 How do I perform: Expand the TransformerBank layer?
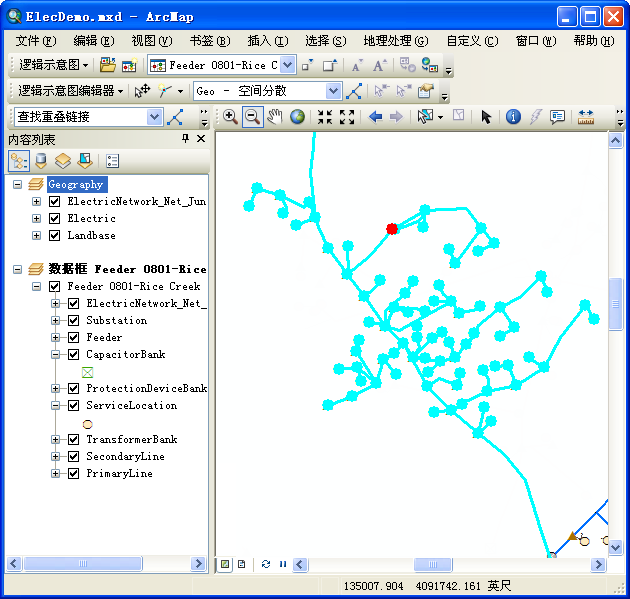[56, 440]
